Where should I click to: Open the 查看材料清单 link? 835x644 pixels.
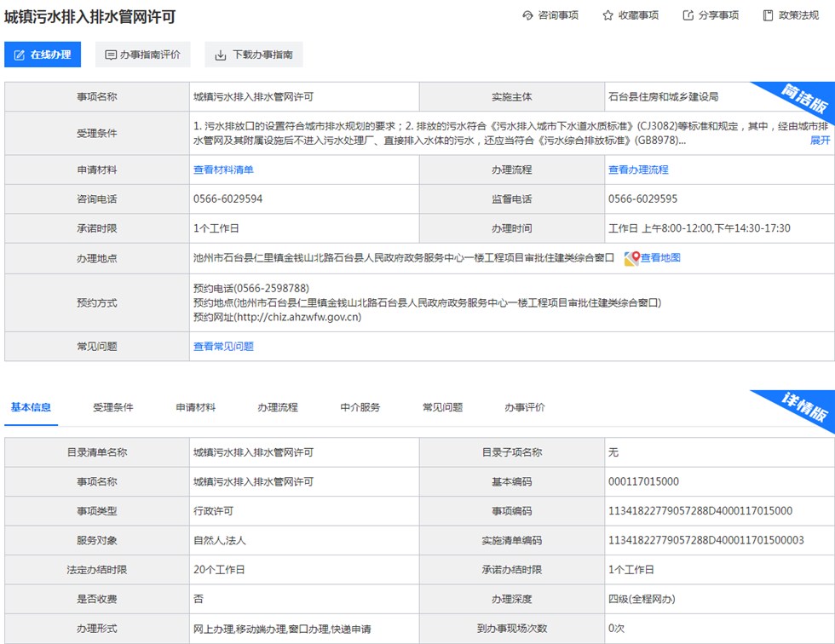[223, 170]
